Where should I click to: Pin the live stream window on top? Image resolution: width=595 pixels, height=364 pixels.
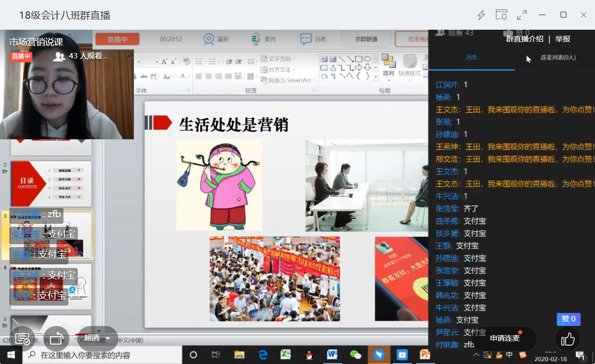click(502, 15)
